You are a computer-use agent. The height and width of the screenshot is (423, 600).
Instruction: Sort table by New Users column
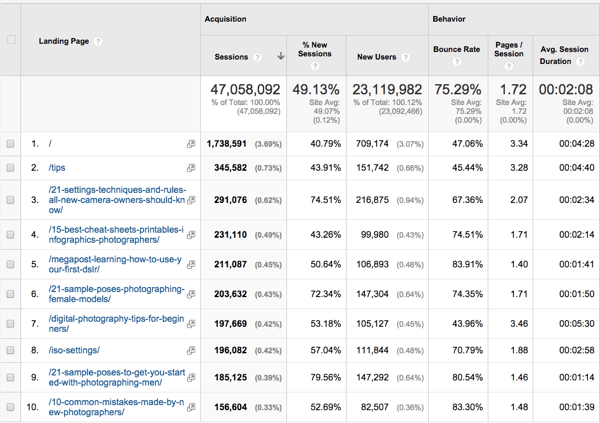pyautogui.click(x=377, y=57)
